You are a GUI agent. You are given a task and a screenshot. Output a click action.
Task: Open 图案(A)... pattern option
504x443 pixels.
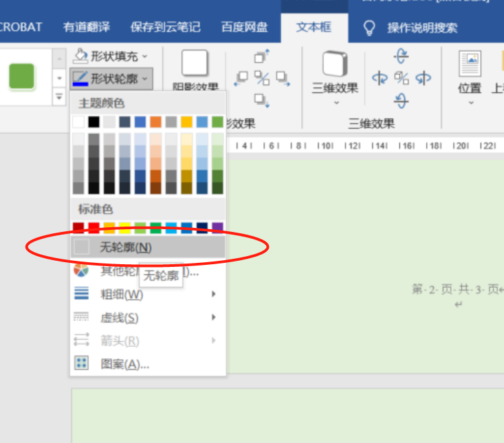pos(148,364)
